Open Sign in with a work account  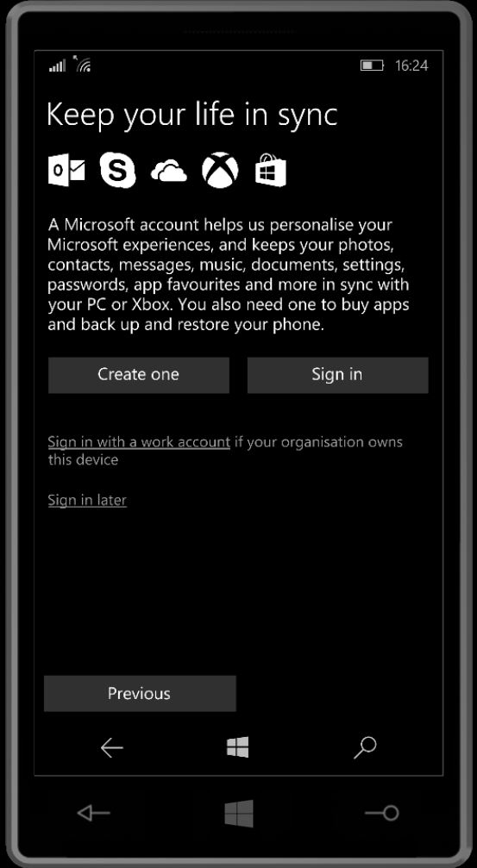[x=139, y=442]
